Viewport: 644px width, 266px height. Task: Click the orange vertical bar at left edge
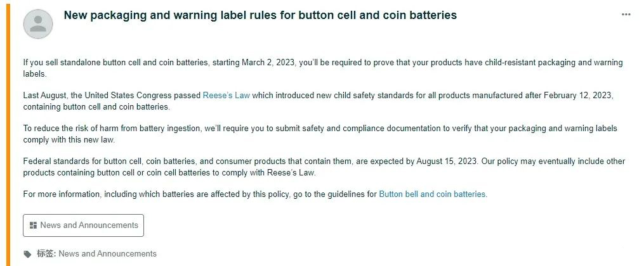[8, 133]
